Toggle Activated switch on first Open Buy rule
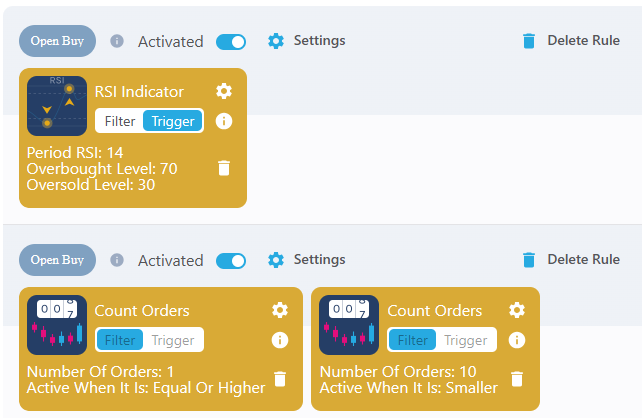 (231, 42)
